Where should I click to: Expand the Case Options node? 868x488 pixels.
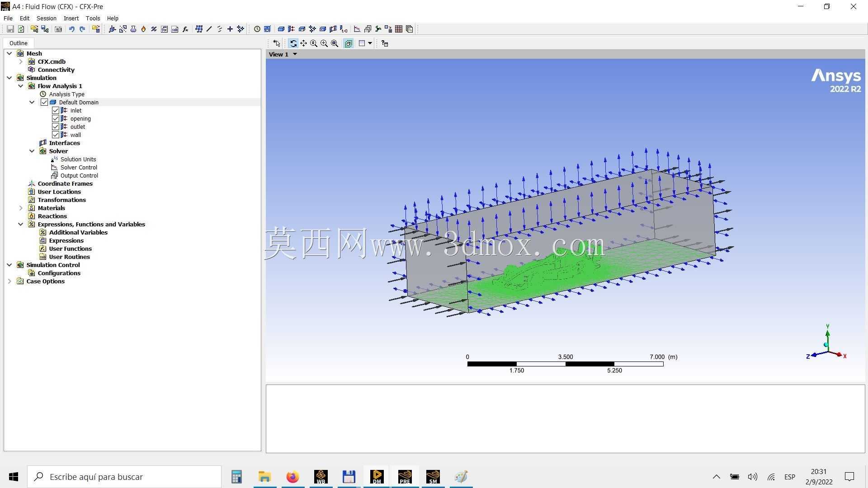point(9,281)
